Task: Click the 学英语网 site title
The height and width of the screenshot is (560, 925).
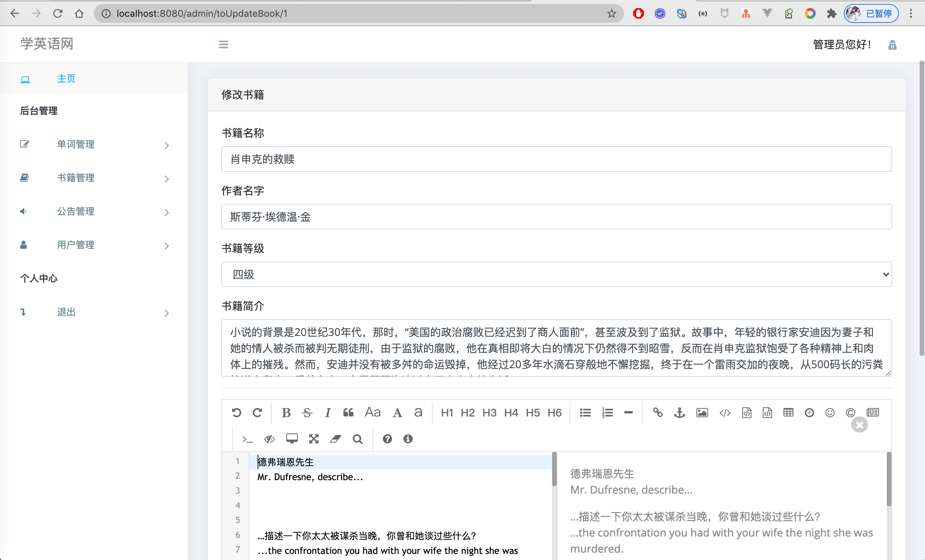Action: pos(47,44)
